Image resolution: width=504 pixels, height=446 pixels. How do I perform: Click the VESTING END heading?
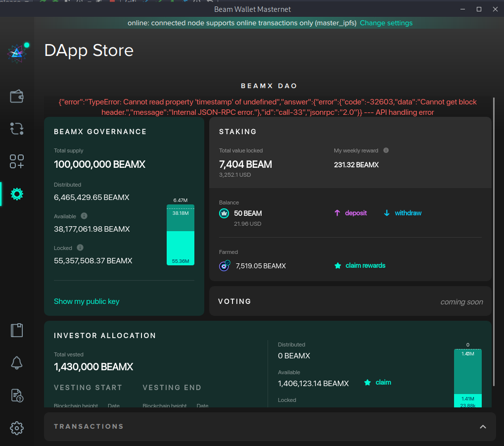pyautogui.click(x=172, y=388)
